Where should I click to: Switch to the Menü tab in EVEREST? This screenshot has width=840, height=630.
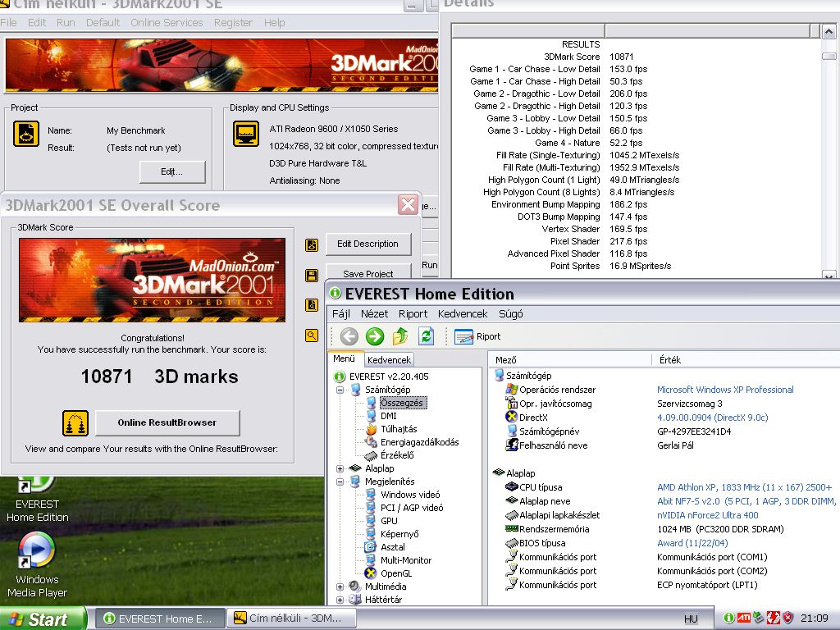click(x=345, y=359)
